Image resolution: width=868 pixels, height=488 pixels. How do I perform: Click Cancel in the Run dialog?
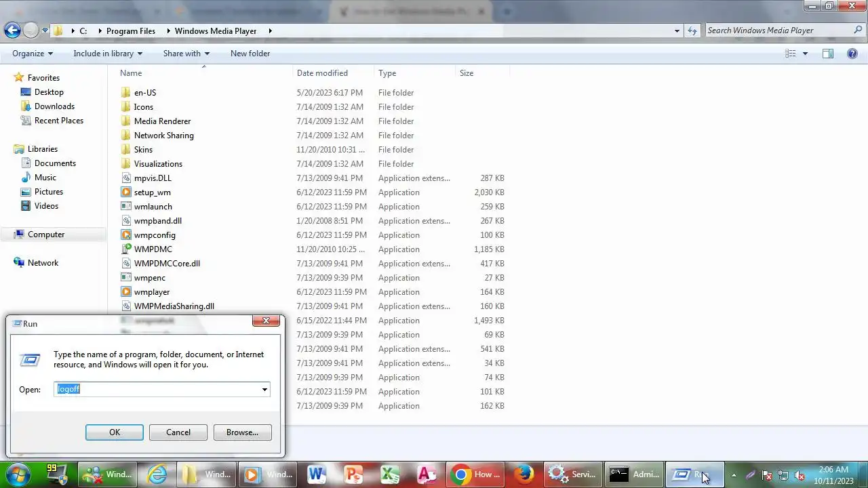pos(178,432)
